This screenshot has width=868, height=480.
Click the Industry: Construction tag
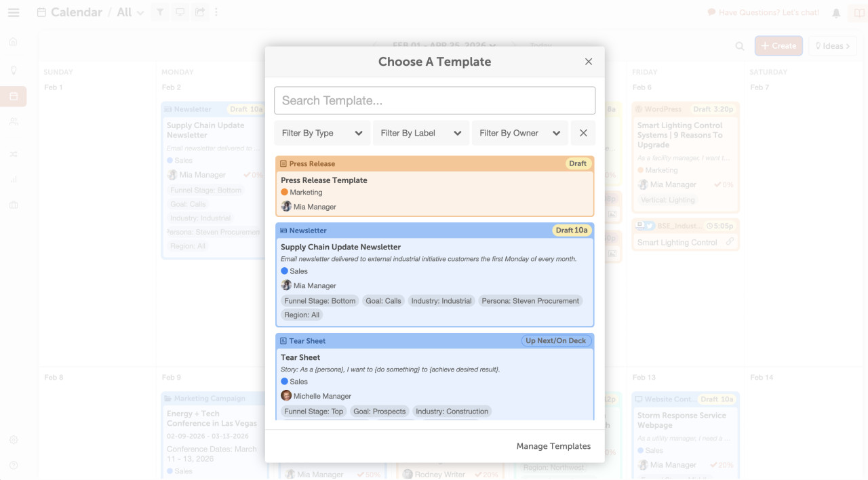(x=452, y=412)
